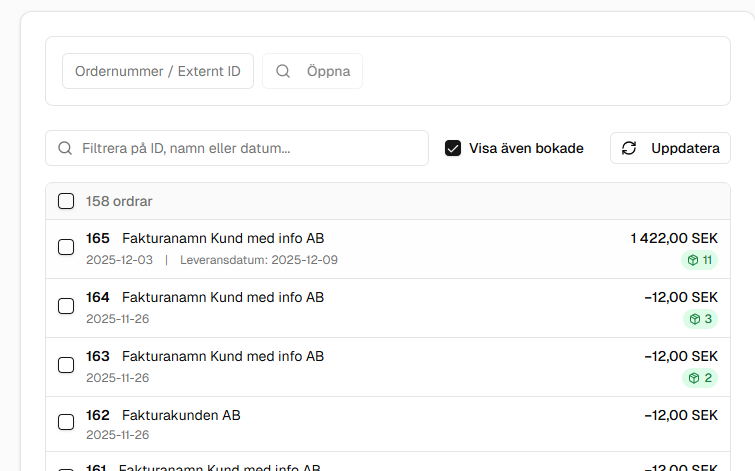Uncheck the Visa även bokade checkbox
This screenshot has height=471, width=755.
click(453, 148)
